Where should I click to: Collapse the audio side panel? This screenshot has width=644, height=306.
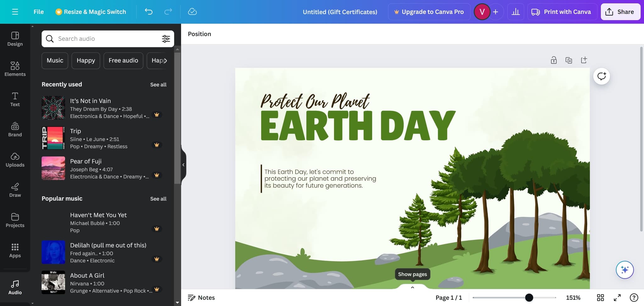coord(183,165)
